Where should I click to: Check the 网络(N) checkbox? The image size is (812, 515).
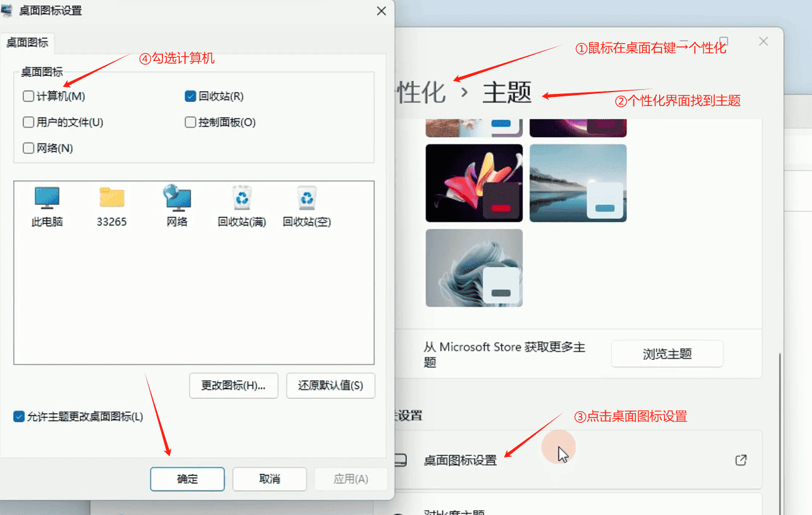(x=27, y=148)
